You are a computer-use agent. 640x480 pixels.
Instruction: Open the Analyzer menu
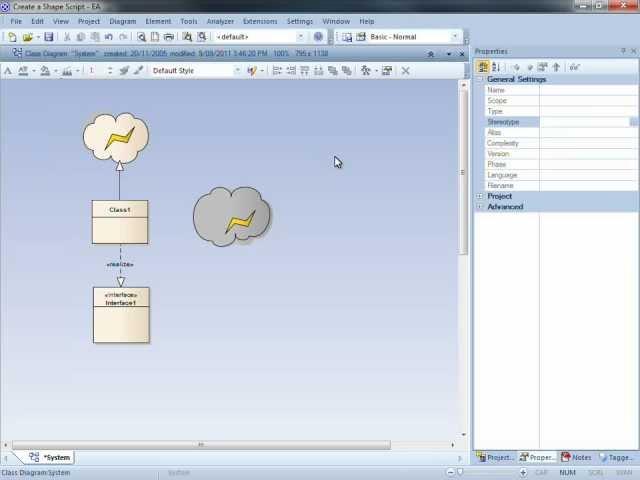click(220, 21)
